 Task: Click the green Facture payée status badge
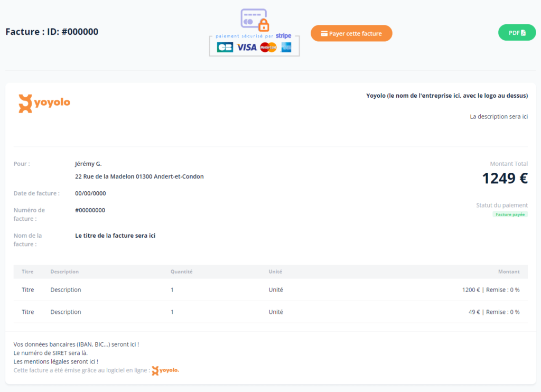click(x=510, y=214)
